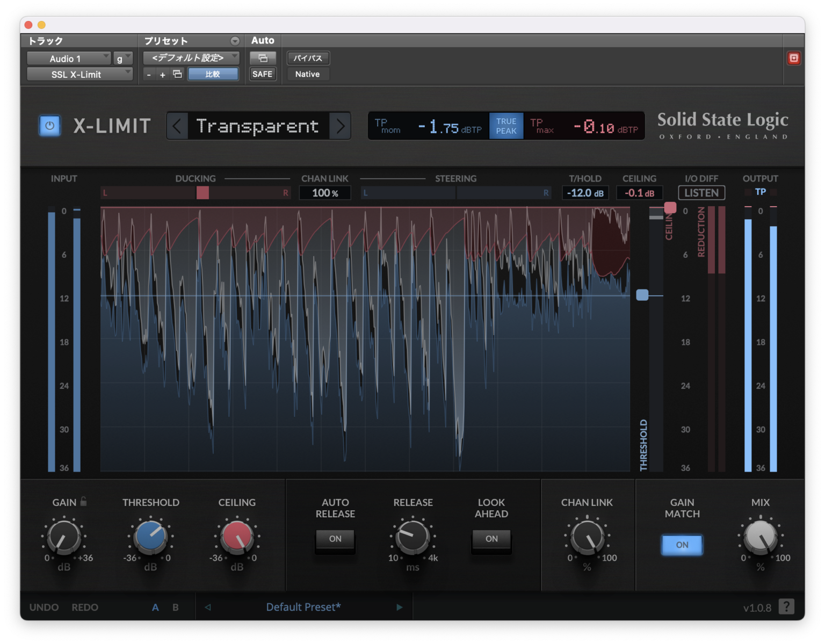This screenshot has width=825, height=644.
Task: Click the next preset arrow beside Transparent
Action: coord(341,126)
